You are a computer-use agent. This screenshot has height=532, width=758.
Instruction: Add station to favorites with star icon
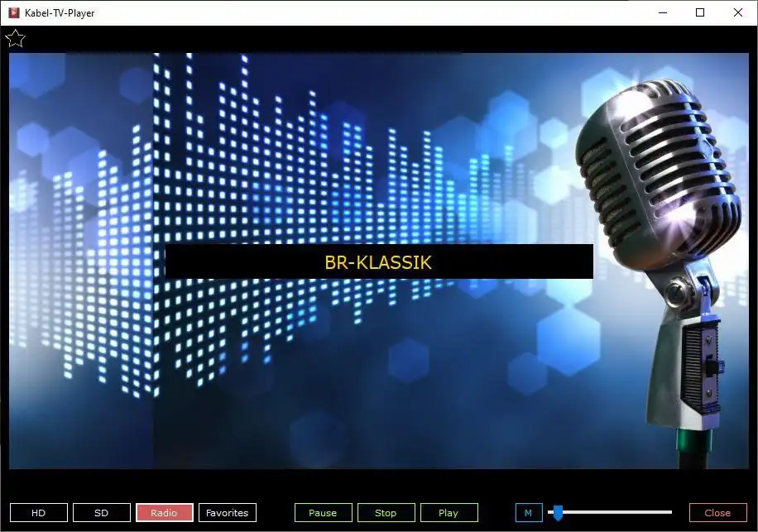16,38
